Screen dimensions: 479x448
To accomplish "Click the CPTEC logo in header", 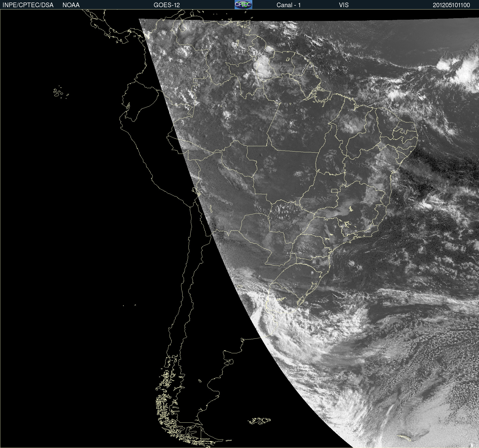I will pos(243,5).
